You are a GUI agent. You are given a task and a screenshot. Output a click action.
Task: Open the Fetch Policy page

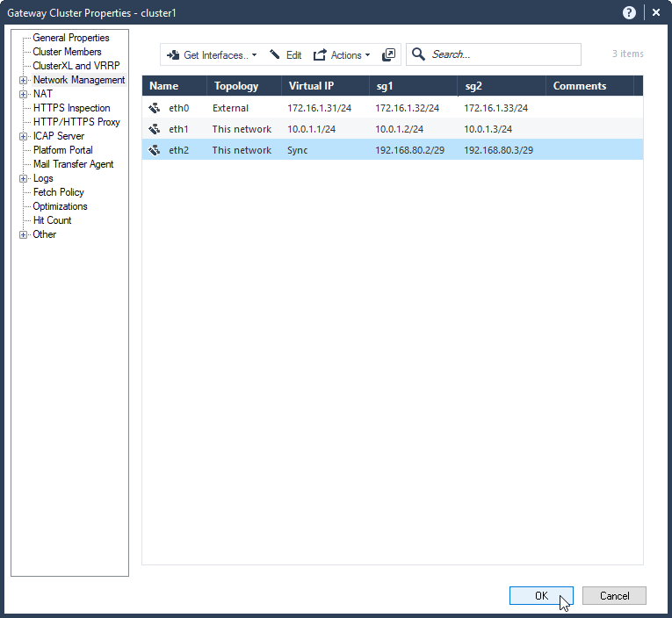(58, 192)
